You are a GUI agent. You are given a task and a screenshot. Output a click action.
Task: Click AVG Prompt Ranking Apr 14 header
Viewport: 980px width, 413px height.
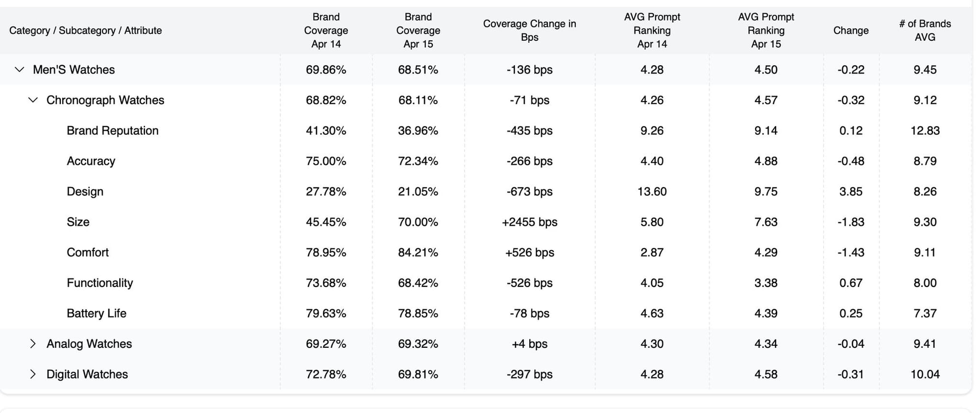click(x=652, y=30)
